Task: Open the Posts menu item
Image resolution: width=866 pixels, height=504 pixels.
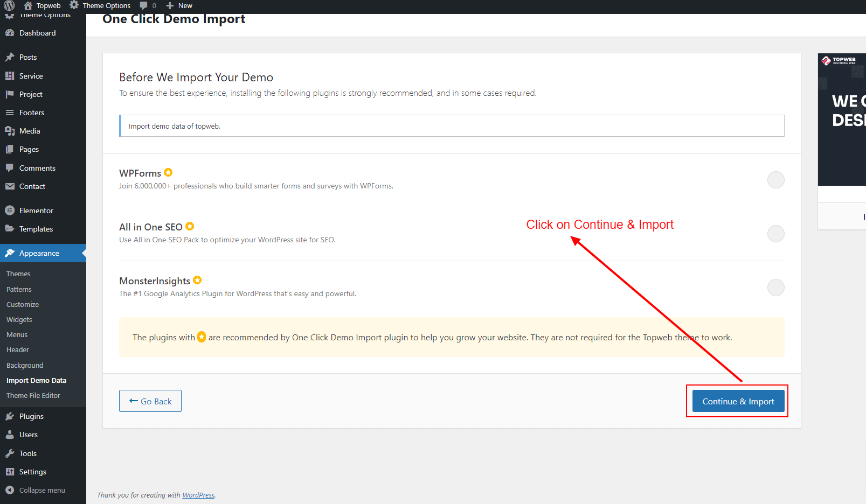Action: 43,57
